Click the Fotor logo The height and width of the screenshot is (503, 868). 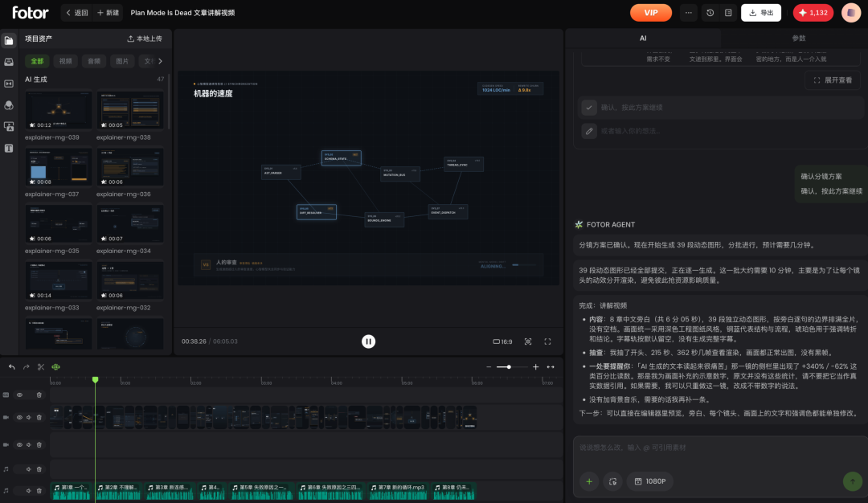[31, 12]
